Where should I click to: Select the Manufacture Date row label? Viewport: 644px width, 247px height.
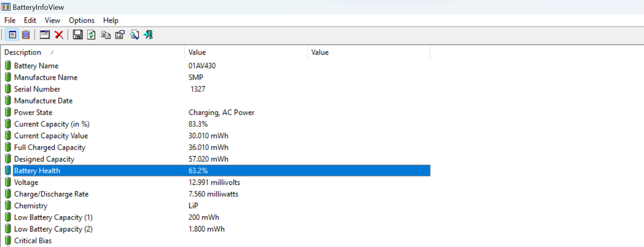coord(43,101)
